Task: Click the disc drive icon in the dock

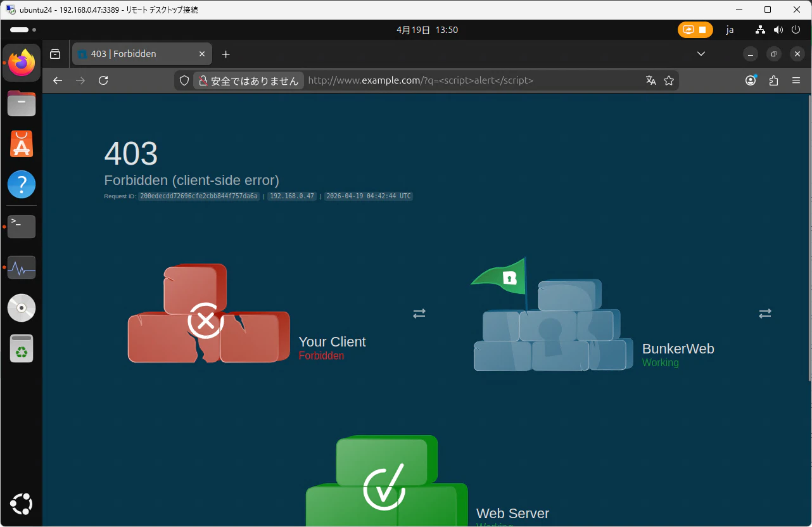Action: (x=22, y=308)
